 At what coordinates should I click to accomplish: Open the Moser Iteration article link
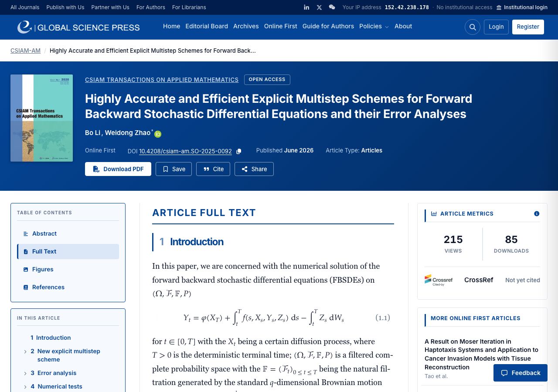click(x=481, y=354)
